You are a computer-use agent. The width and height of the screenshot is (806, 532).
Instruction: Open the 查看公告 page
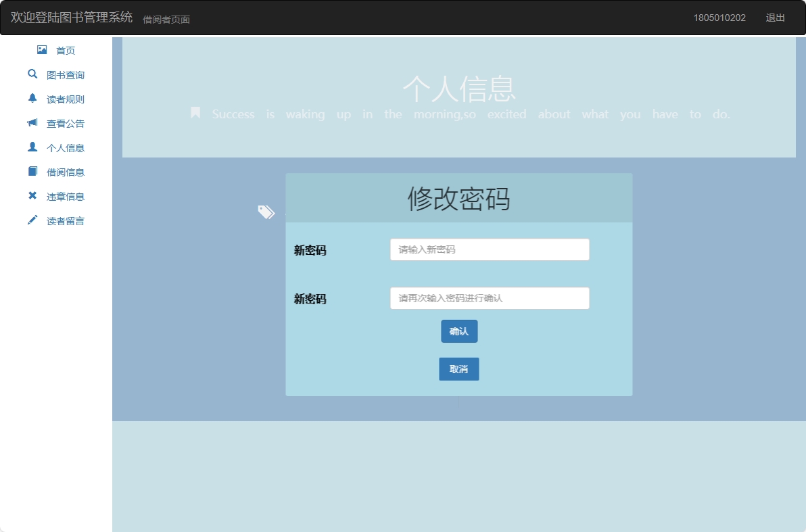pos(65,123)
